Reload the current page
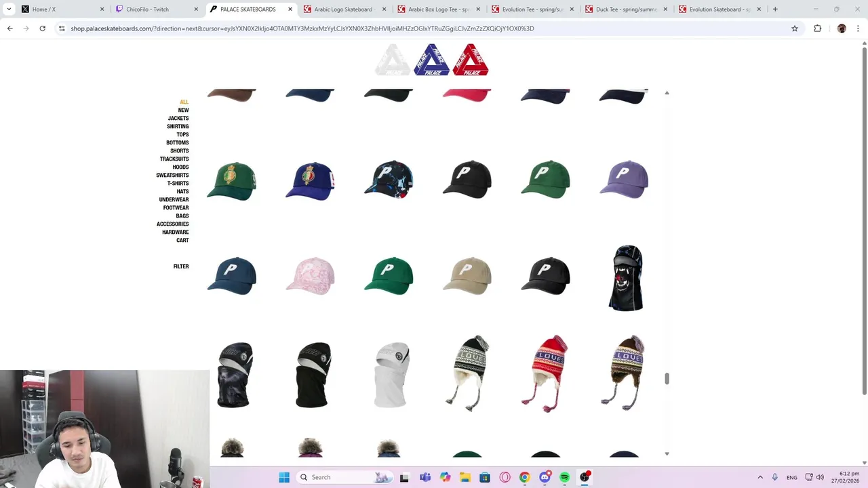The height and width of the screenshot is (488, 868). click(42, 28)
